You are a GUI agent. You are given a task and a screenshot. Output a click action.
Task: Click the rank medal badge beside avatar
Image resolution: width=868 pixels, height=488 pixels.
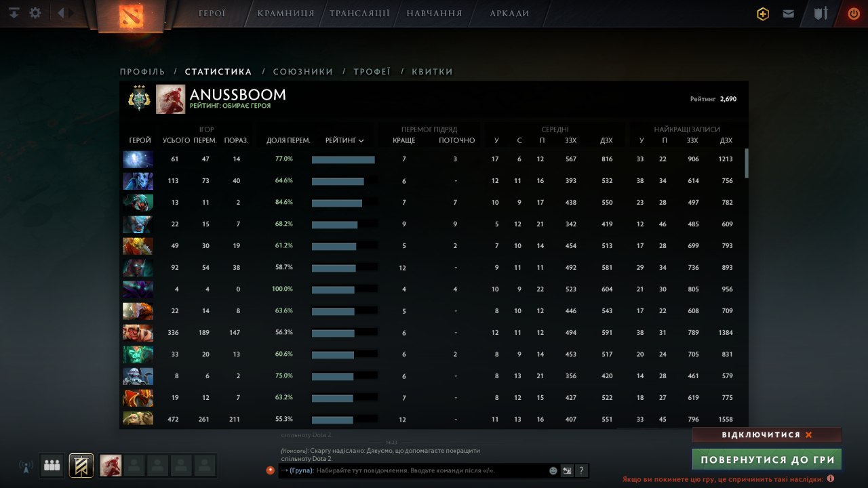coord(138,98)
